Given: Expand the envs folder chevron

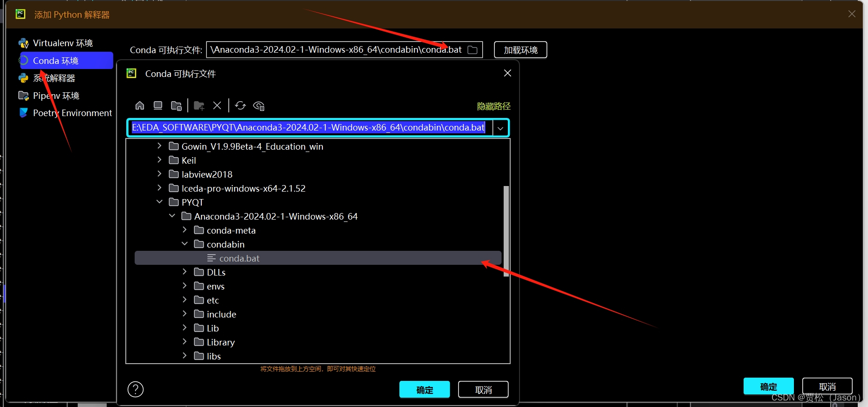Looking at the screenshot, I should pyautogui.click(x=185, y=286).
